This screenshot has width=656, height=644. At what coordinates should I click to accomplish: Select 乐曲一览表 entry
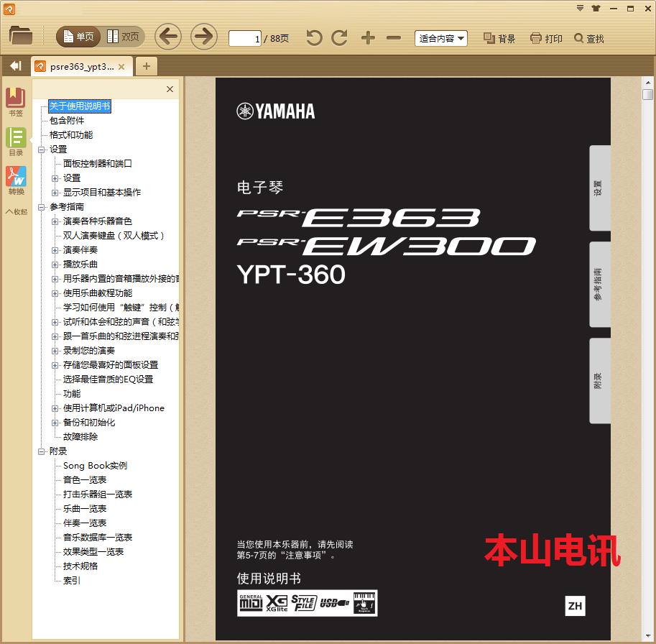(85, 509)
